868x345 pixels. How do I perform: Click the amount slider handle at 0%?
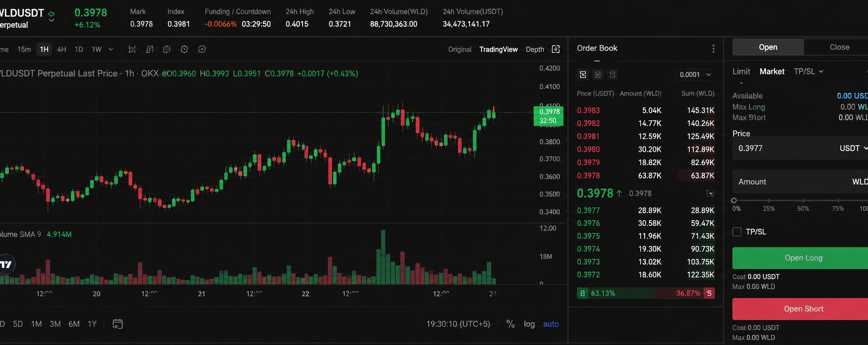734,201
